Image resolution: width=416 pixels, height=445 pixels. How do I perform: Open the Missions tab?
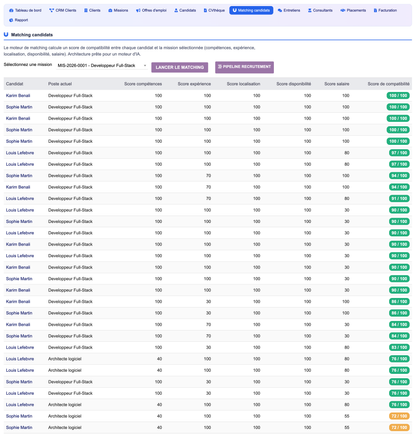(x=118, y=10)
